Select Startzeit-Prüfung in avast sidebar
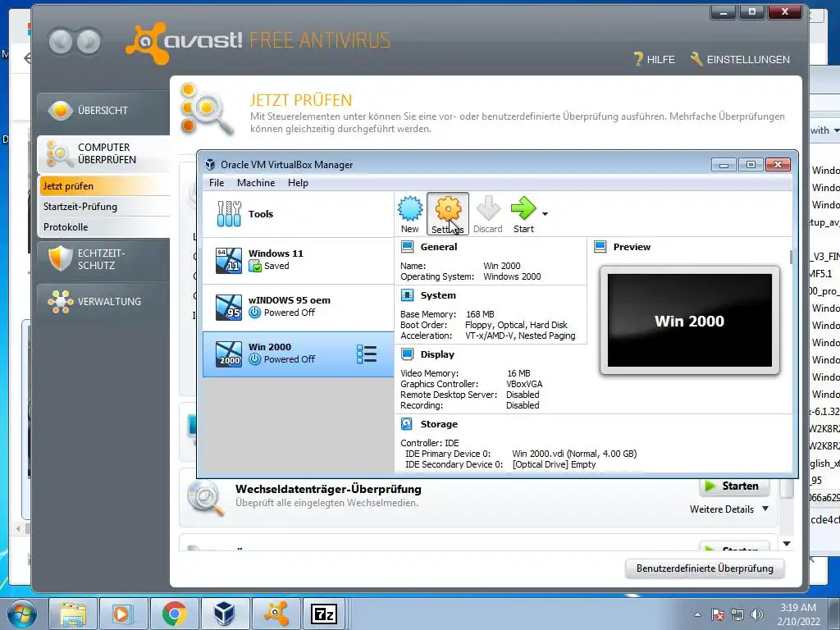This screenshot has height=630, width=840. pyautogui.click(x=104, y=206)
